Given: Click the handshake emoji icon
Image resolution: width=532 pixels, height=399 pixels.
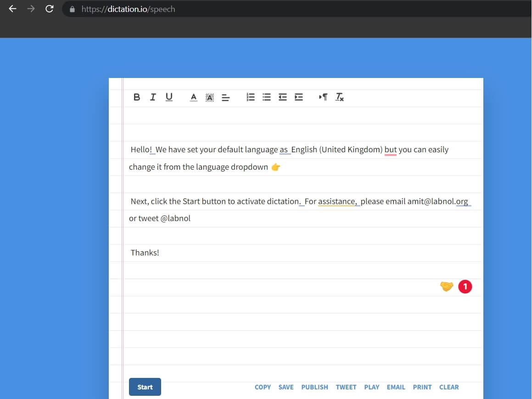Looking at the screenshot, I should pyautogui.click(x=447, y=287).
